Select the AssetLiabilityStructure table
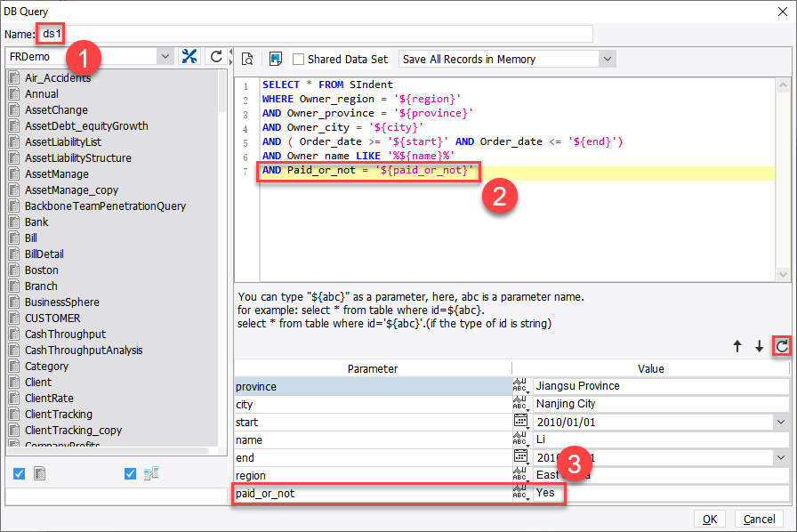 point(77,158)
